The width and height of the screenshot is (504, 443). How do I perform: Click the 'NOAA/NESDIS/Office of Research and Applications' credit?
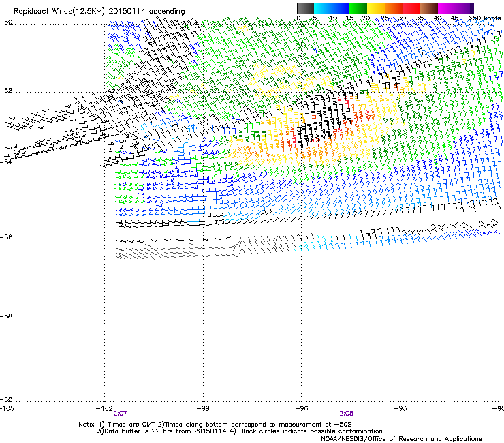click(x=401, y=439)
